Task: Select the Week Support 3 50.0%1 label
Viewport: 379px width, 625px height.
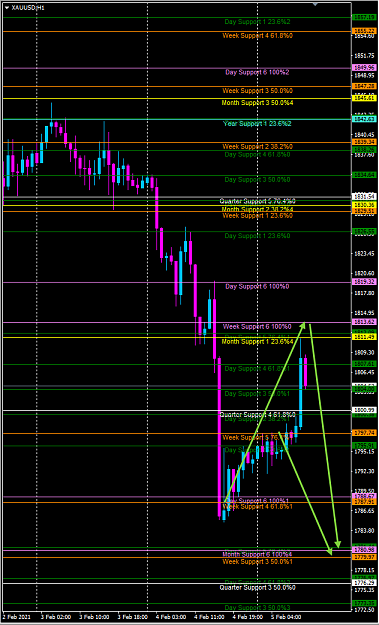Action: pyautogui.click(x=257, y=562)
